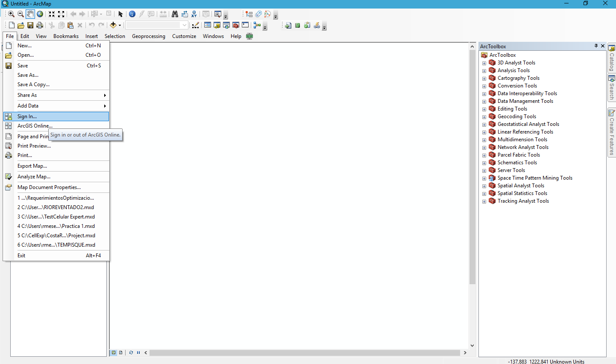This screenshot has width=616, height=364.
Task: Open the Search side tab
Action: coord(612,88)
